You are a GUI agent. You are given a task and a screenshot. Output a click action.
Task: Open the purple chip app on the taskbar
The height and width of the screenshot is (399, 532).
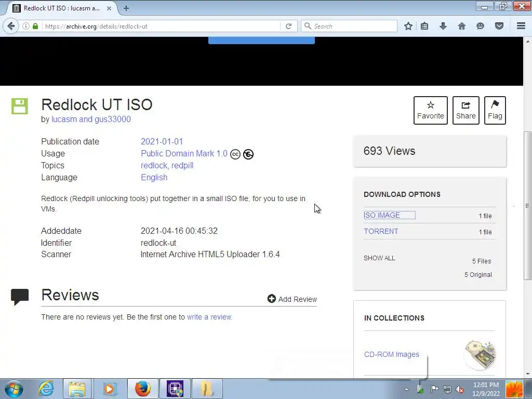(x=175, y=389)
